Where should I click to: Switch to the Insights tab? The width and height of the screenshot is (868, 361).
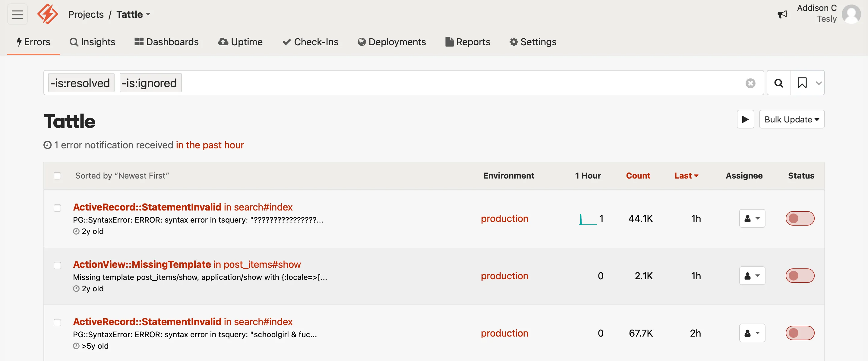[92, 42]
